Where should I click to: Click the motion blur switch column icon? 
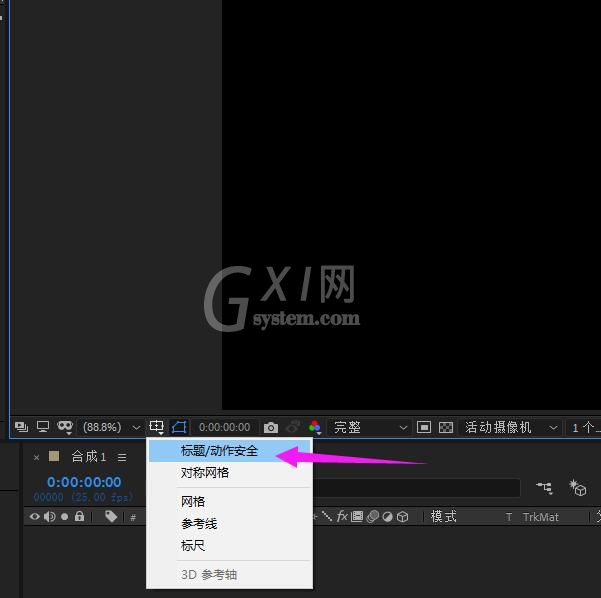373,517
